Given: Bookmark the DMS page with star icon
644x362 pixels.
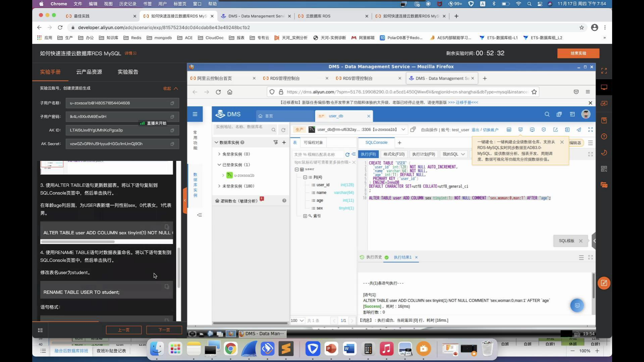Looking at the screenshot, I should click(x=534, y=92).
